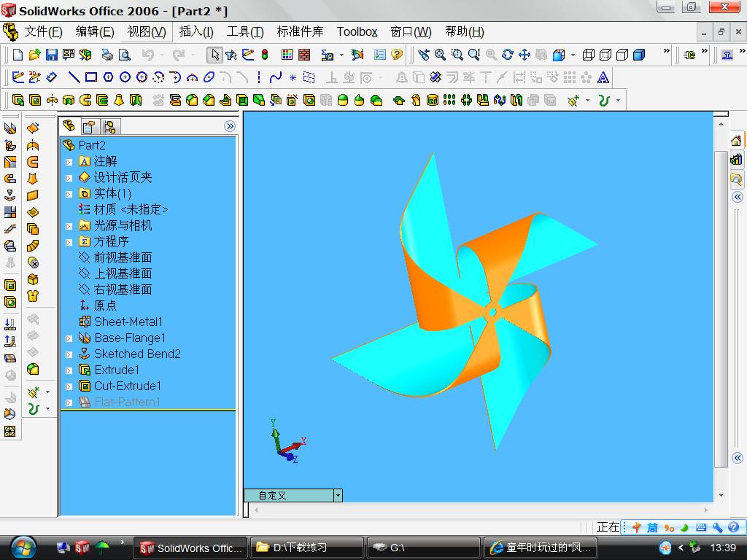This screenshot has height=560, width=747.
Task: Select the Polygon sketch tool
Action: [108, 77]
